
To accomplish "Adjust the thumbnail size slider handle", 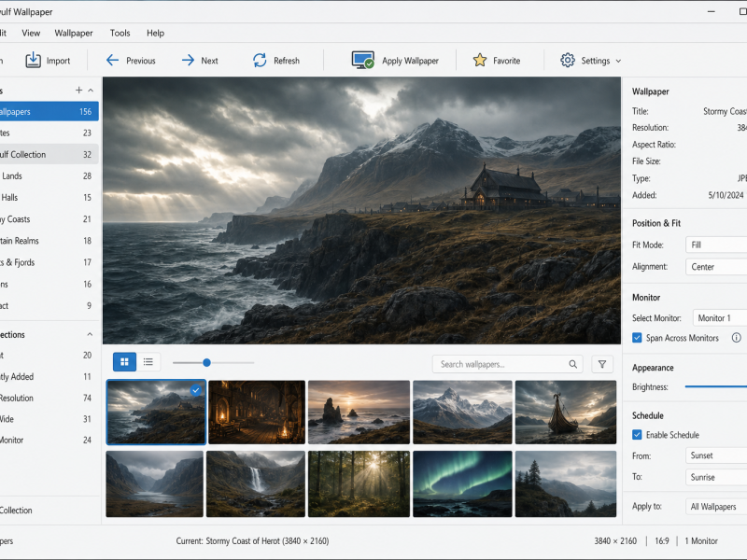I will pos(206,363).
